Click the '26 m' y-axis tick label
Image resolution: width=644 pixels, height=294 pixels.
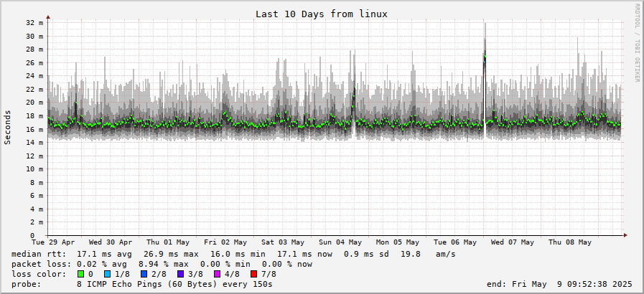34,62
